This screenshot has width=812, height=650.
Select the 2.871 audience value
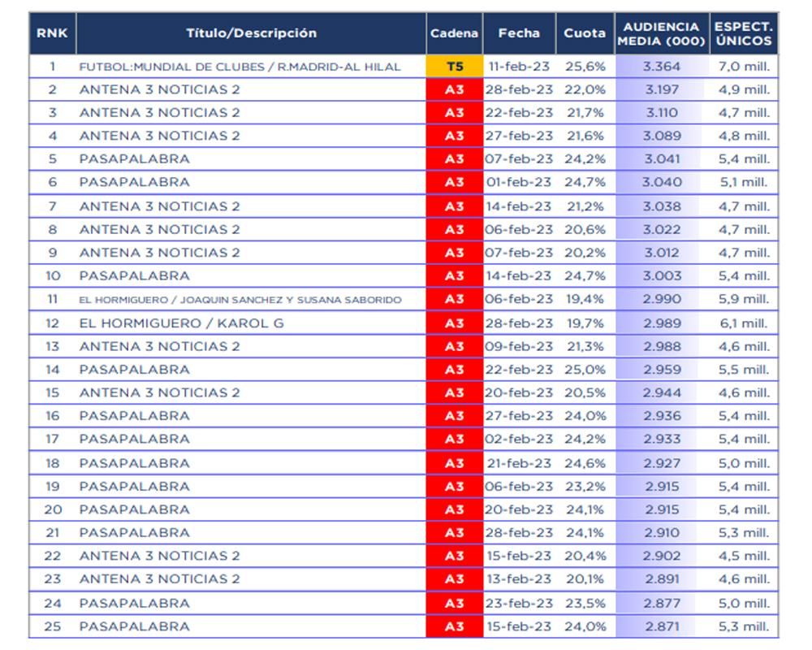pyautogui.click(x=662, y=626)
